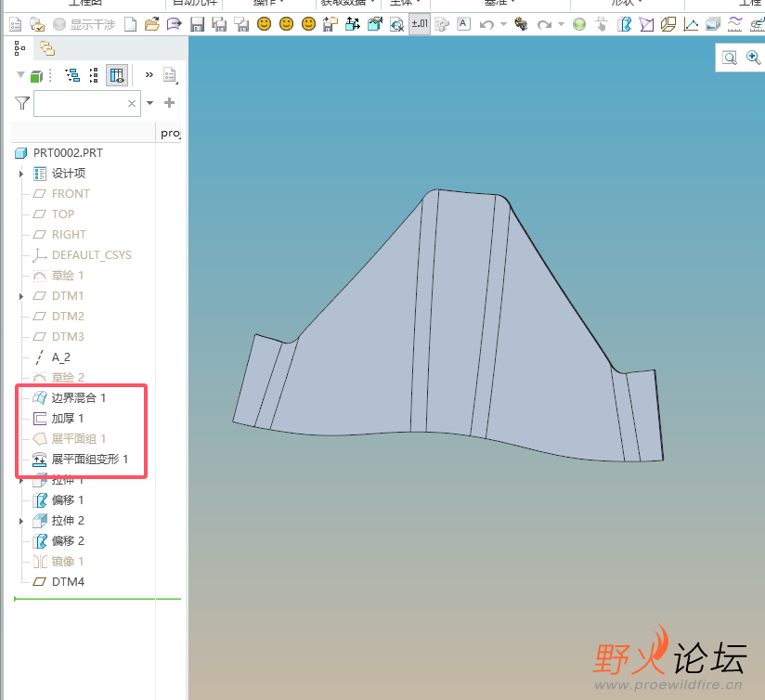This screenshot has height=700, width=765.
Task: Click the pointing hand icon in the toolbar
Action: click(602, 24)
